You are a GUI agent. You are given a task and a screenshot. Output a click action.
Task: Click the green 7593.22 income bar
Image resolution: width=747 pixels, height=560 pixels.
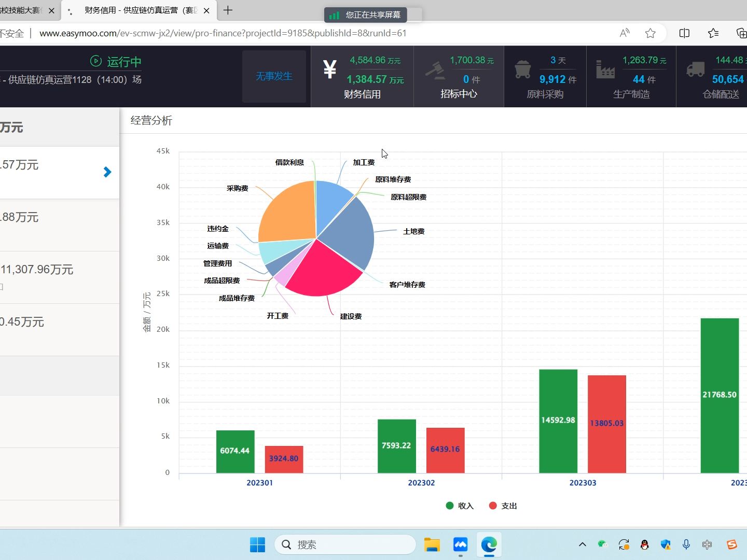[x=397, y=446]
